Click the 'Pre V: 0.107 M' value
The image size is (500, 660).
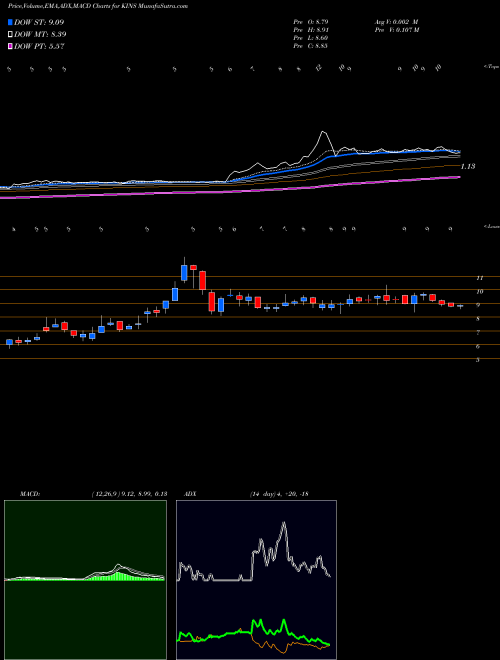[x=396, y=30]
